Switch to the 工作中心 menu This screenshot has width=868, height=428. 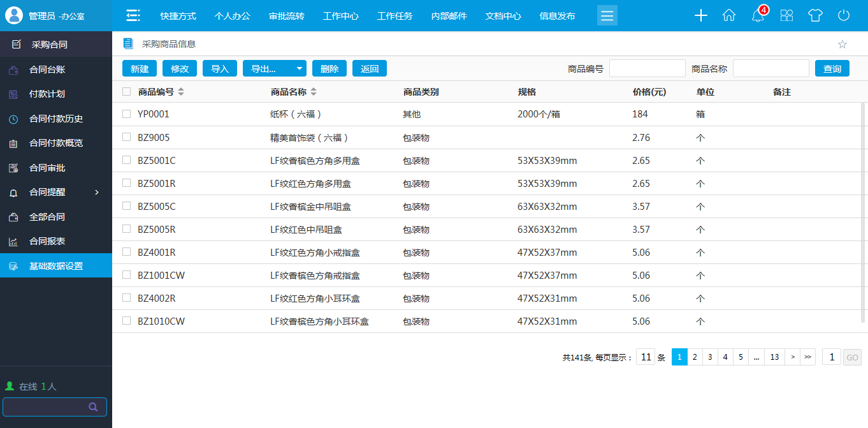click(x=341, y=16)
